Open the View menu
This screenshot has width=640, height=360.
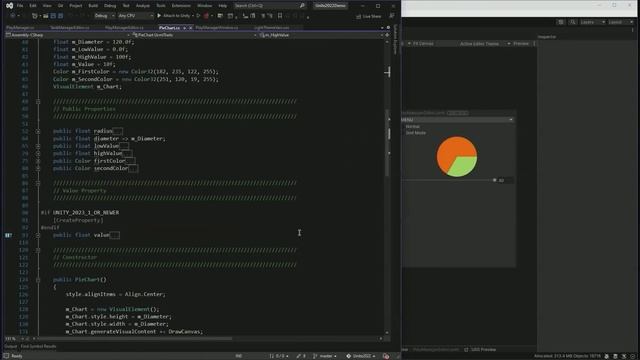click(x=47, y=6)
